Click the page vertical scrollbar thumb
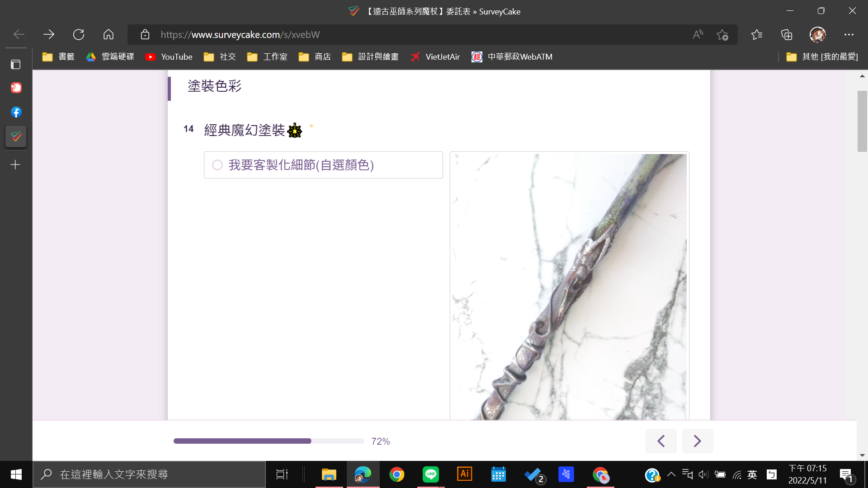The image size is (868, 488). pos(862,121)
